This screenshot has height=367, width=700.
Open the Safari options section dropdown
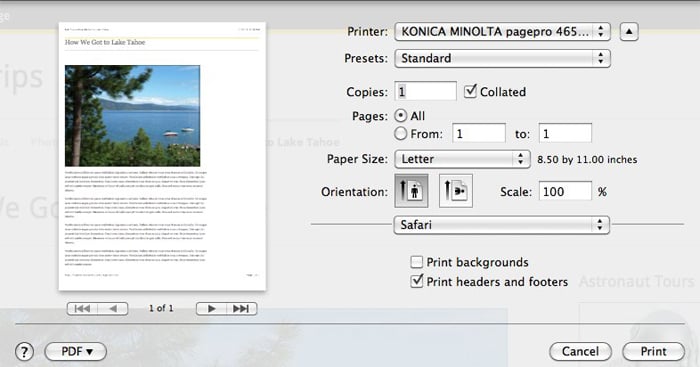click(501, 225)
